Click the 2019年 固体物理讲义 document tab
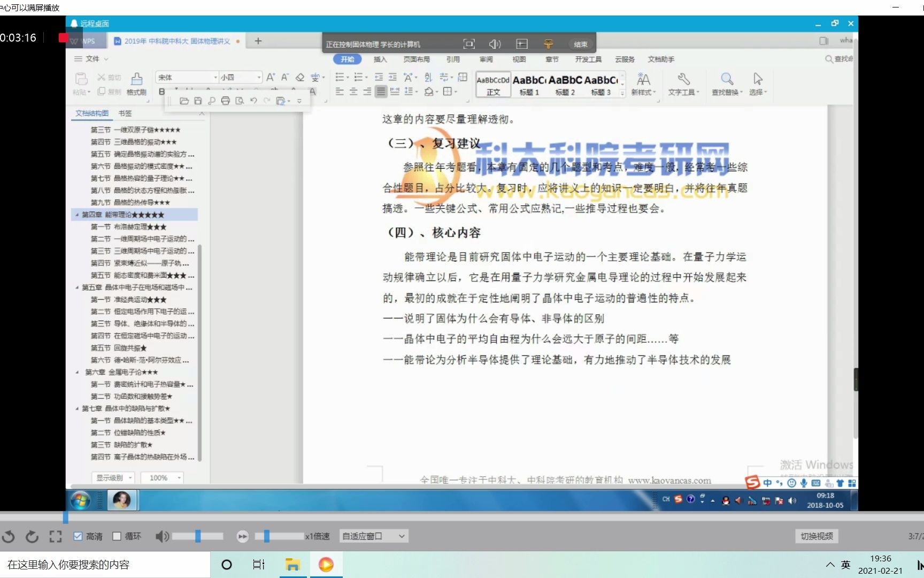The image size is (924, 578). click(x=177, y=41)
